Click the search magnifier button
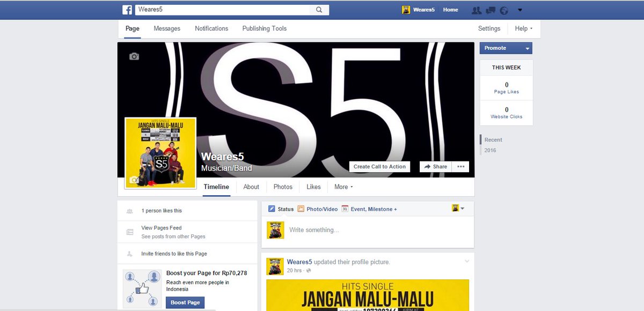This screenshot has width=644, height=311. [319, 10]
